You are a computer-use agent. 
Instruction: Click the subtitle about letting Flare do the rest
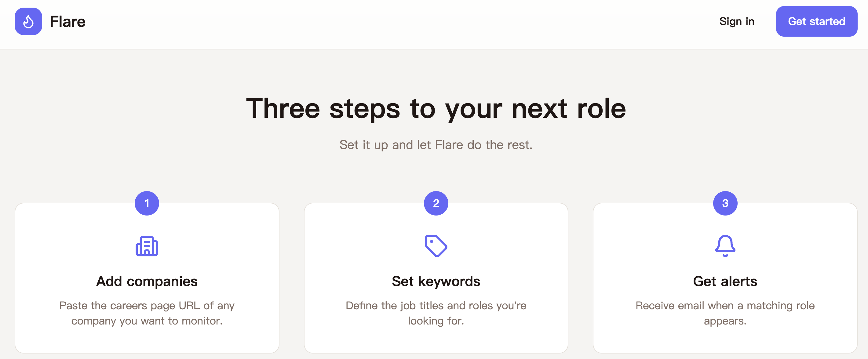click(436, 145)
